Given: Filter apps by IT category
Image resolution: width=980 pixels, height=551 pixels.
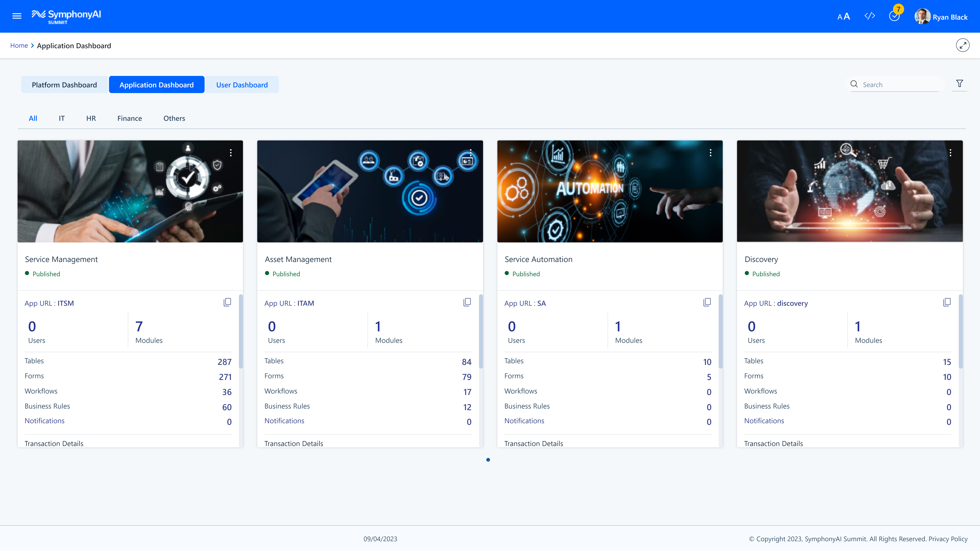Looking at the screenshot, I should coord(62,118).
